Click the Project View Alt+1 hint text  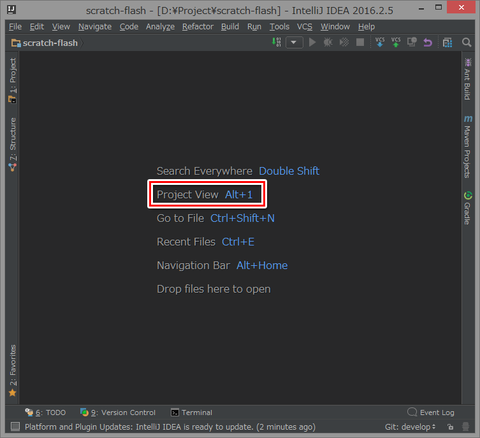[x=205, y=194]
